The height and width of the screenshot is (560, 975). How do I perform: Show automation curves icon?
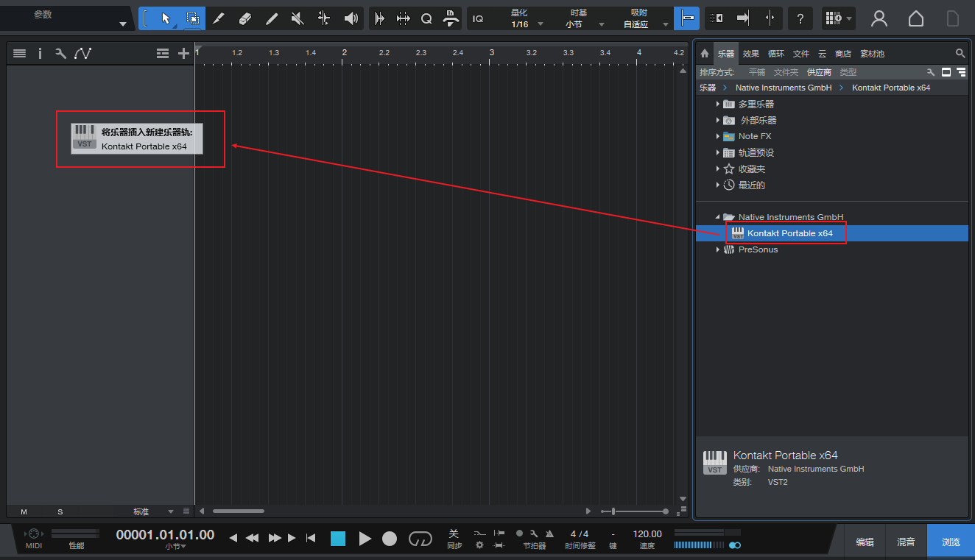(82, 53)
